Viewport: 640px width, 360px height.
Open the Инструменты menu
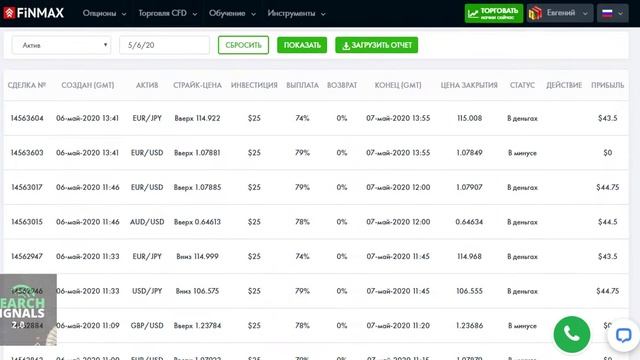pyautogui.click(x=296, y=13)
